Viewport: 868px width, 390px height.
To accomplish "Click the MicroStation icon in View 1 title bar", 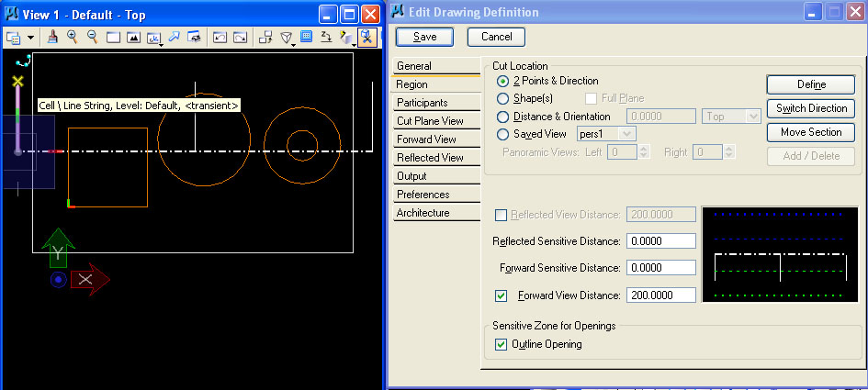I will tap(11, 13).
